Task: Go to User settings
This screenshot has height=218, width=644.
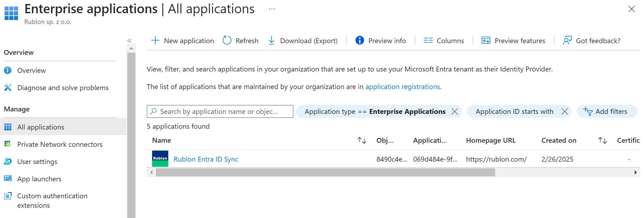Action: tap(37, 162)
